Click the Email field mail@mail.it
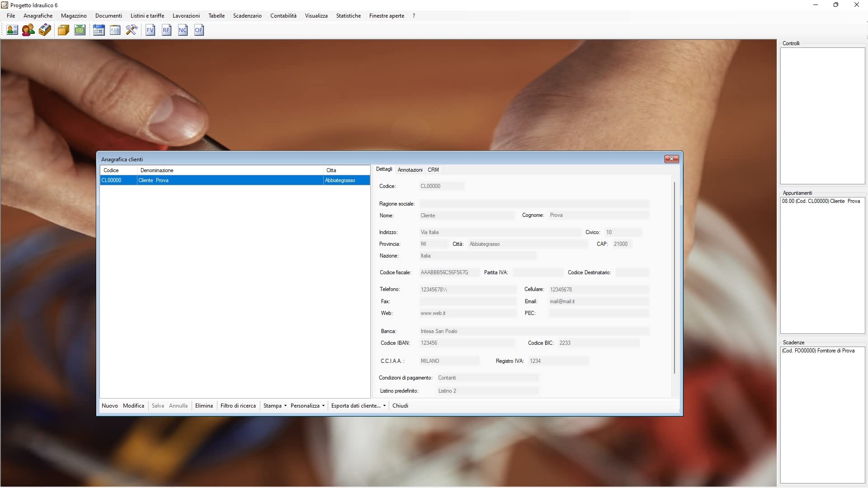Image resolution: width=868 pixels, height=488 pixels. click(x=599, y=301)
